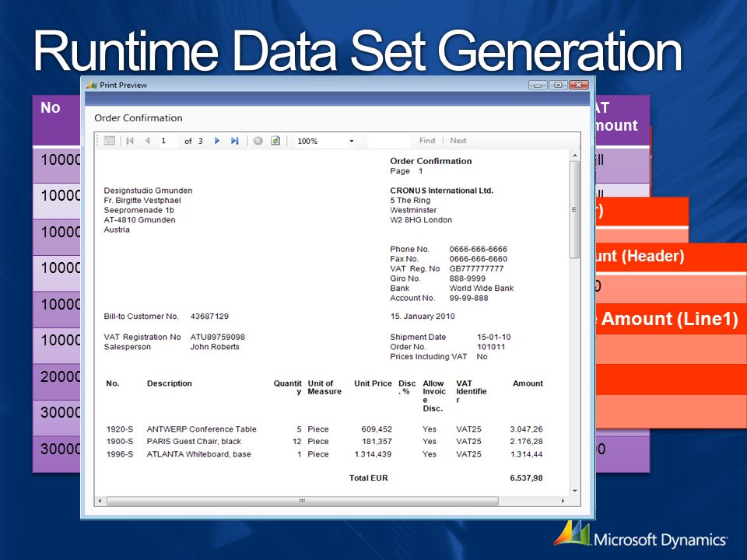Minimize the Print Preview window
The width and height of the screenshot is (747, 560).
(538, 85)
